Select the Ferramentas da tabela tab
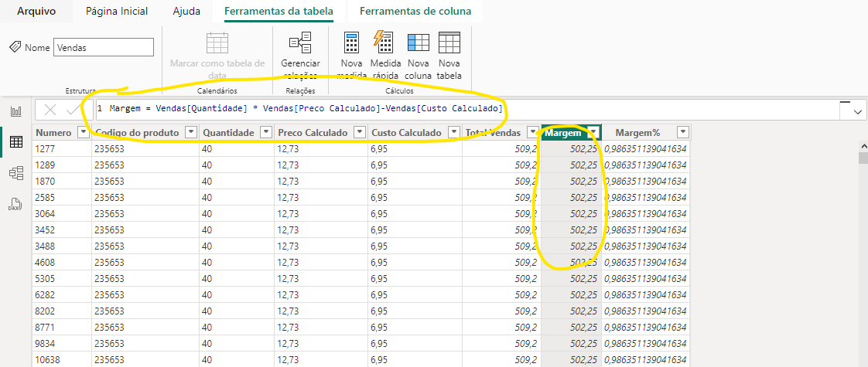 tap(279, 11)
